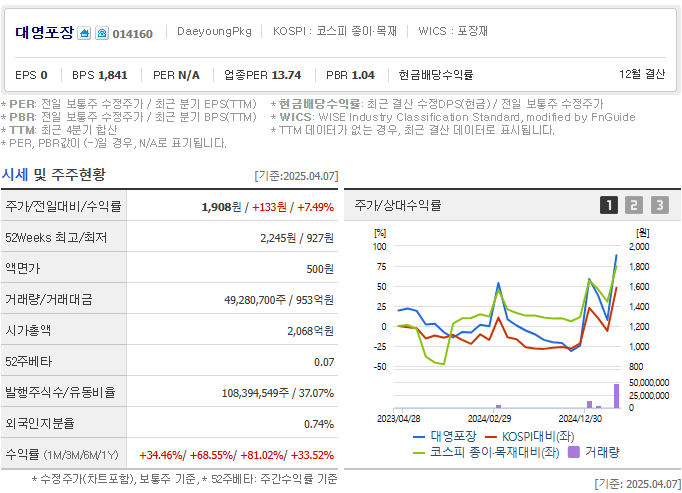Click the 2,000 price axis label
The width and height of the screenshot is (682, 493).
(639, 247)
